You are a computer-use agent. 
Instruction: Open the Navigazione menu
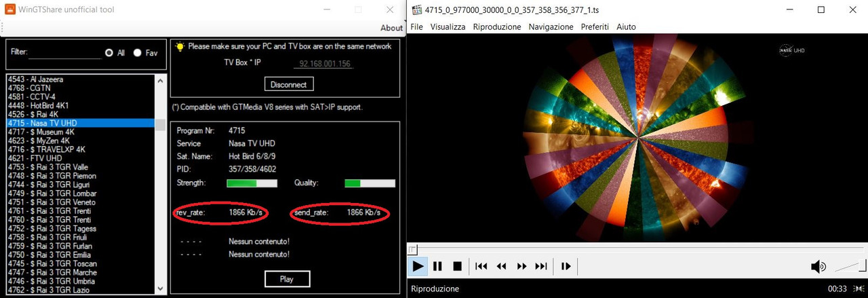pyautogui.click(x=551, y=26)
